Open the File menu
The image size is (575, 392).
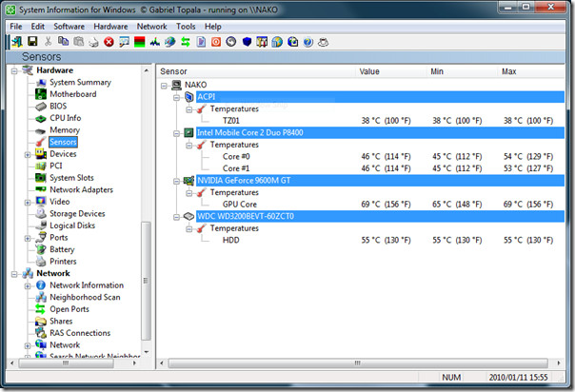point(16,27)
